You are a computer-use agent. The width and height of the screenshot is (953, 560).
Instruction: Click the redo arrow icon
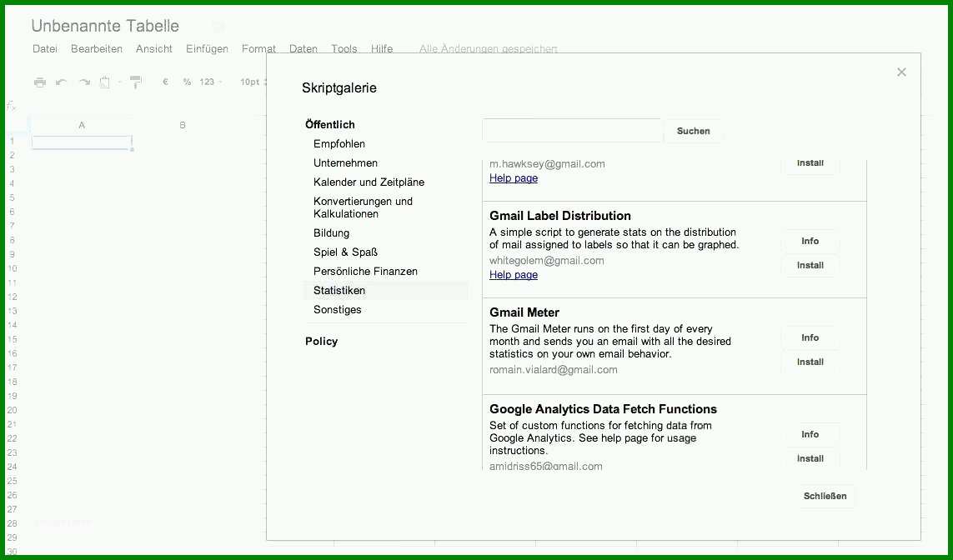tap(84, 82)
